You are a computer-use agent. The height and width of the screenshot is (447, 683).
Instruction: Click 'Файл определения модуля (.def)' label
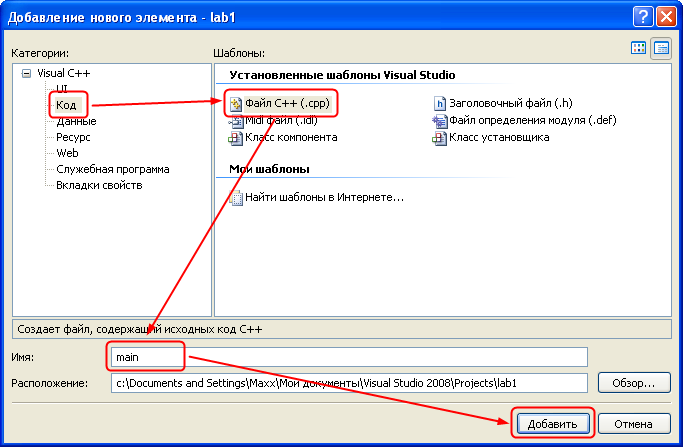pos(533,121)
